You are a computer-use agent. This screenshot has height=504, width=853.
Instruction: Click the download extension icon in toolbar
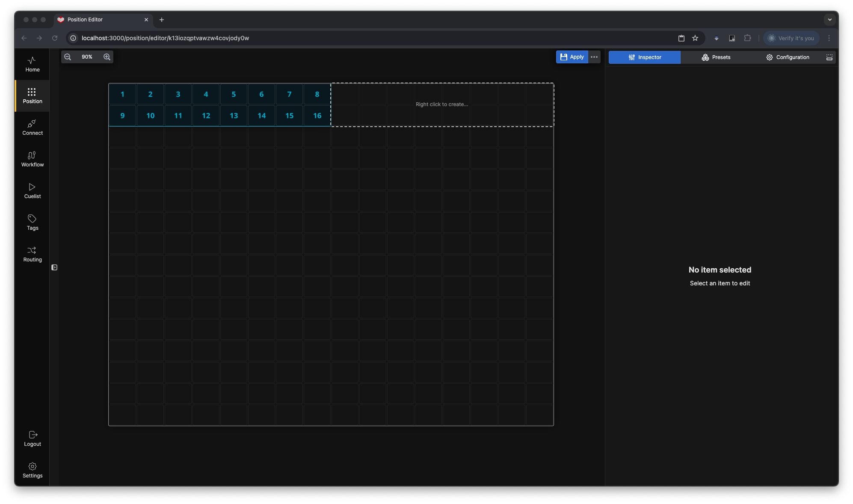tap(717, 38)
